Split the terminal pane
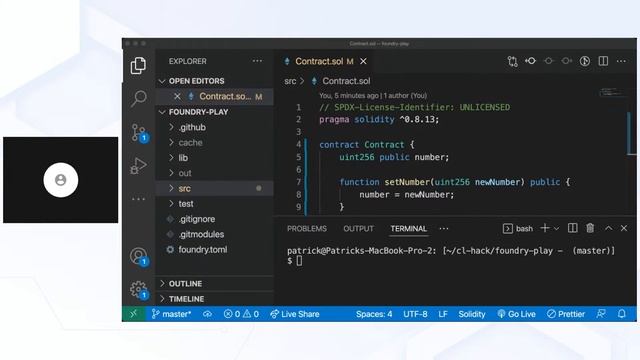Image resolution: width=640 pixels, height=360 pixels. (x=573, y=228)
